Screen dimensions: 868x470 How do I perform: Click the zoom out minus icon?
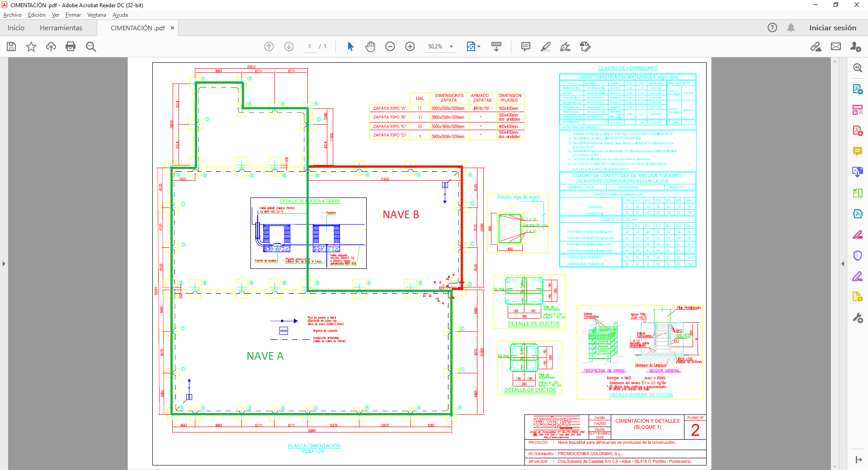tap(390, 47)
